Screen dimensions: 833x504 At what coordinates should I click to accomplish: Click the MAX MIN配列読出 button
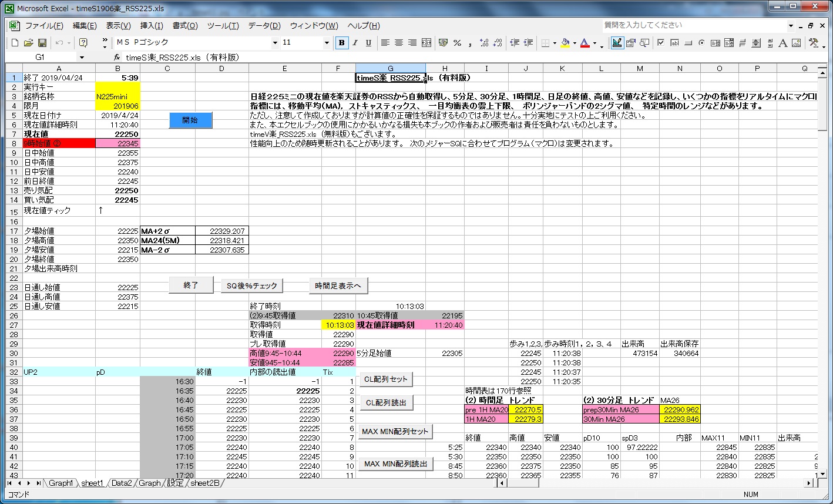pyautogui.click(x=396, y=463)
